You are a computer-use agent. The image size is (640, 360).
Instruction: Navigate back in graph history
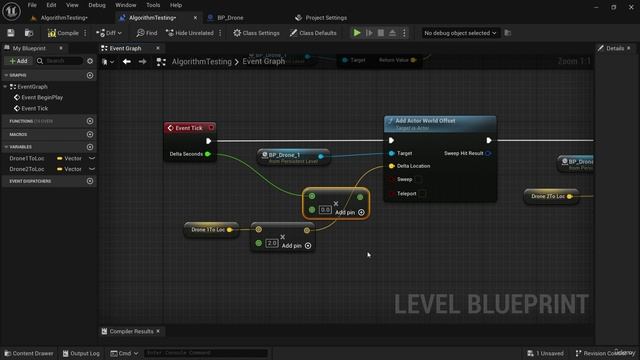pyautogui.click(x=127, y=62)
